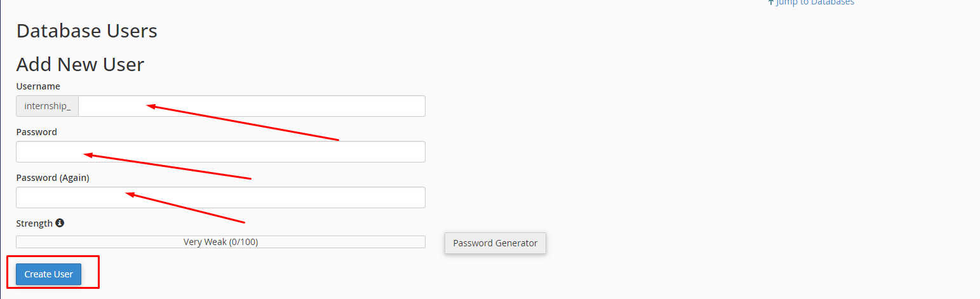
Task: Click the red arrow pointing at Password (Again)
Action: pyautogui.click(x=185, y=207)
